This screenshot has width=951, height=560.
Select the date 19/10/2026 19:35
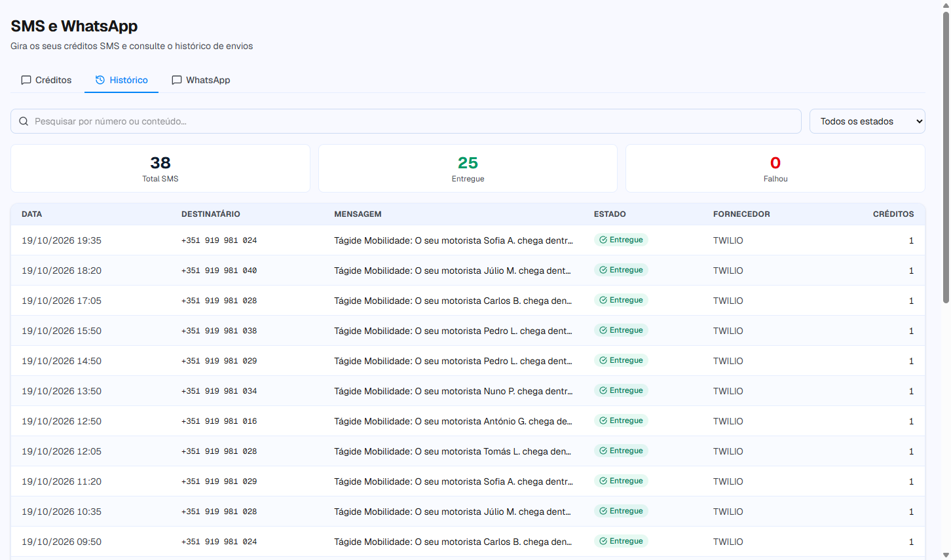[x=62, y=240]
